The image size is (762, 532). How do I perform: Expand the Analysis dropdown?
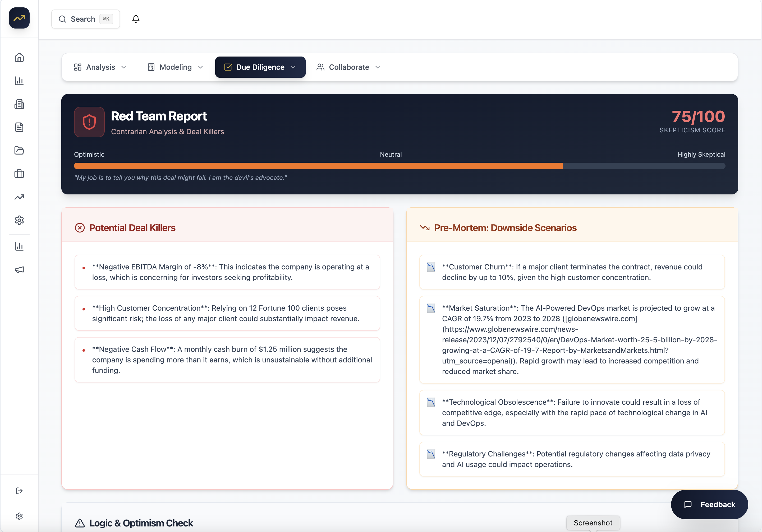(x=100, y=67)
